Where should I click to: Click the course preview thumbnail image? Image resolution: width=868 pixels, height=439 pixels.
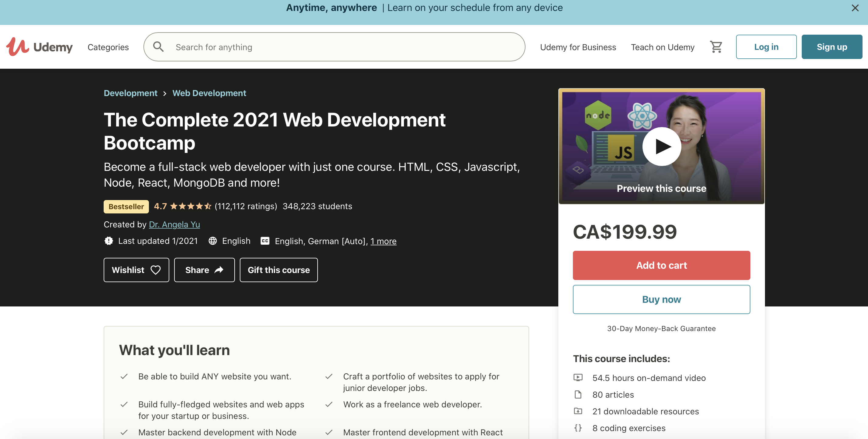[661, 146]
